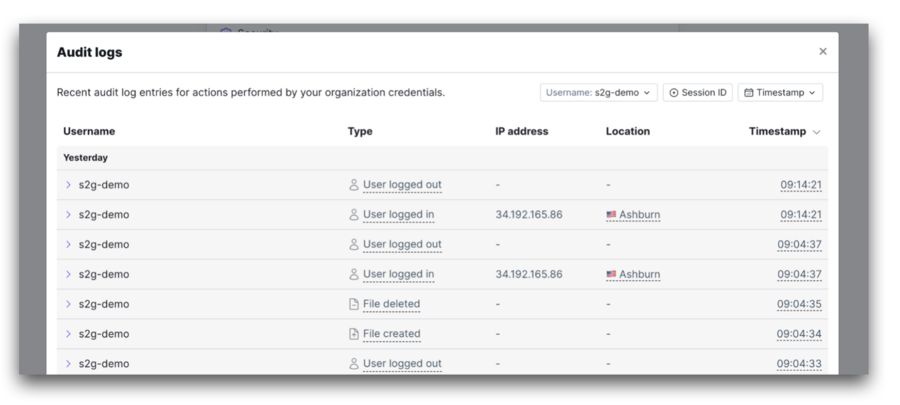Click user icon beside 09:14:21 User logged out
This screenshot has height=405, width=900.
pos(354,185)
